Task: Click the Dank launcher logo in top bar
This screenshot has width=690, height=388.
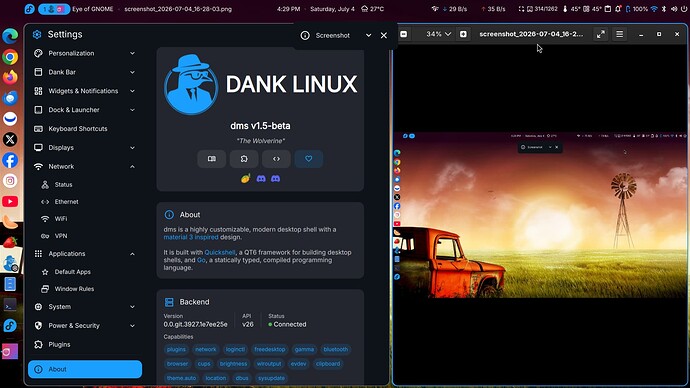Action: click(29, 9)
